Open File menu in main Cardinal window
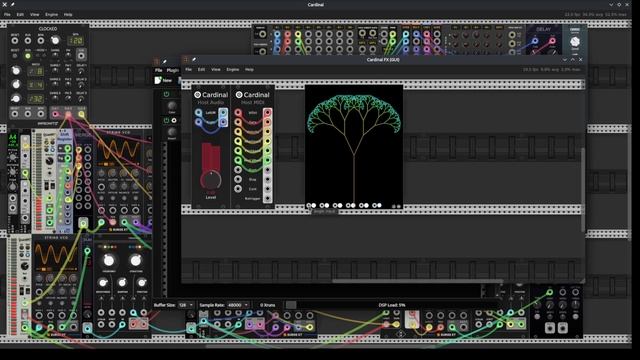640x360 pixels. (x=7, y=14)
